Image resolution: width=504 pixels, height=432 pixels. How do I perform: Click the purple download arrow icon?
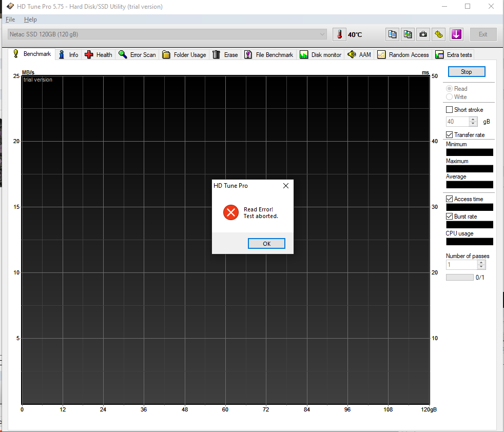click(456, 34)
